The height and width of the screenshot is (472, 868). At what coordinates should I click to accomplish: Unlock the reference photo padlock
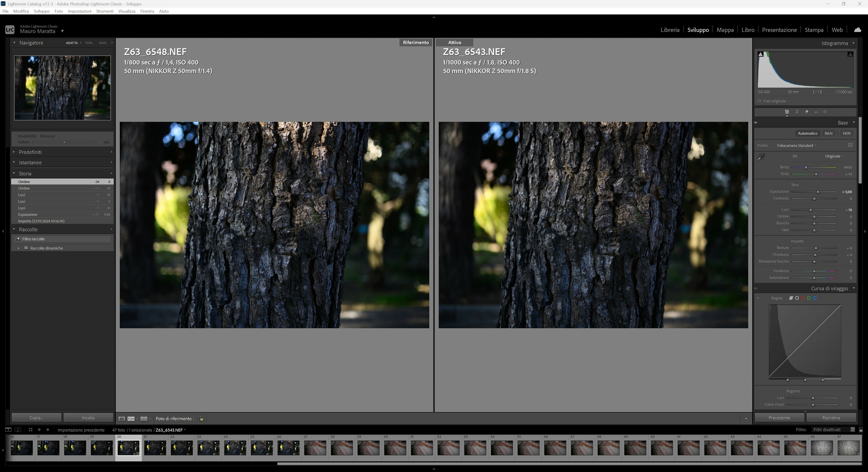tap(201, 418)
